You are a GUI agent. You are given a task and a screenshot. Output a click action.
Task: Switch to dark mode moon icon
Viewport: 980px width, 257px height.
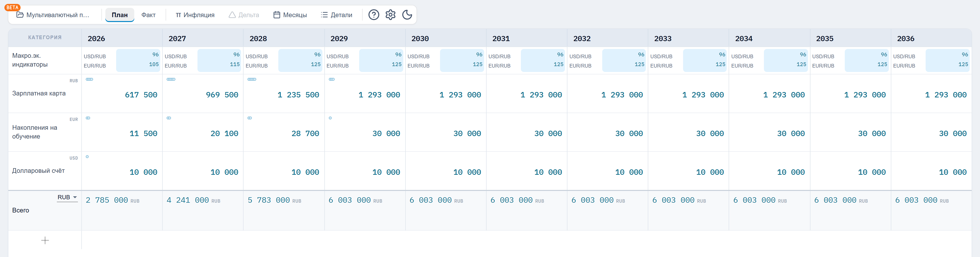coord(407,15)
